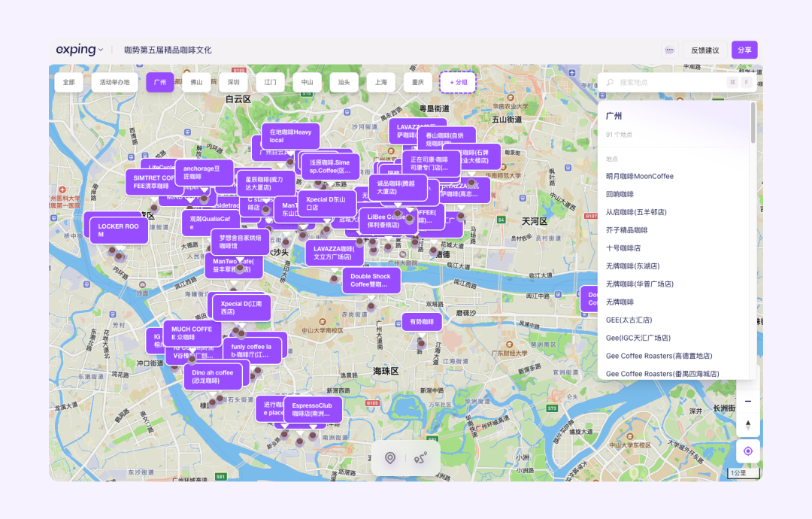Click the locate-me purple target icon
This screenshot has width=812, height=519.
[748, 451]
